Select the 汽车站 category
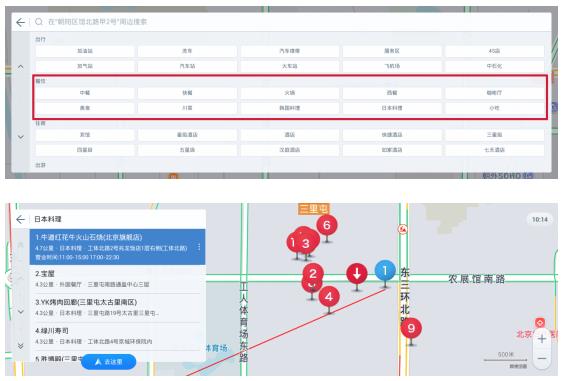 coord(187,66)
